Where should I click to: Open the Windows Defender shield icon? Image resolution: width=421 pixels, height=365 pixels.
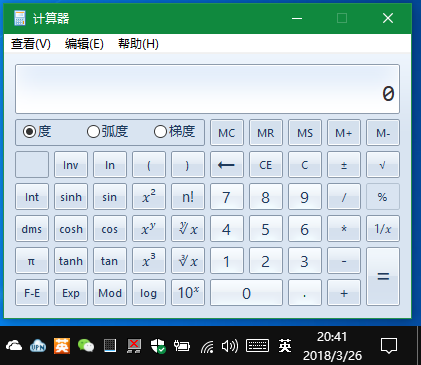[158, 346]
